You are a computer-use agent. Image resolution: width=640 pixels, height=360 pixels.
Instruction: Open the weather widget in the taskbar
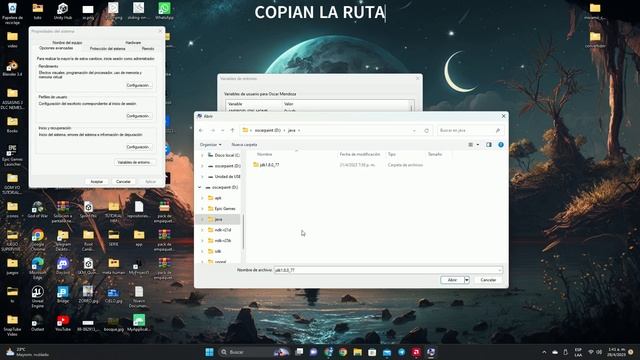[28, 352]
